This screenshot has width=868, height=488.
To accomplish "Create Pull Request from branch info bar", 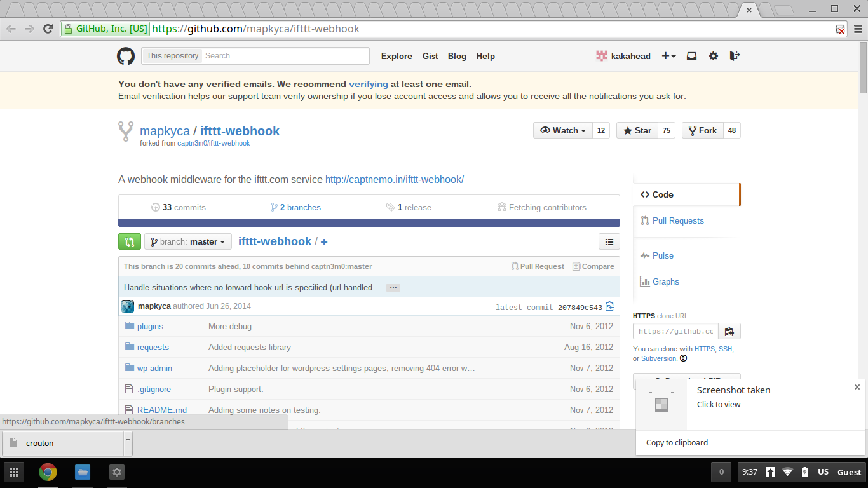I will click(538, 266).
